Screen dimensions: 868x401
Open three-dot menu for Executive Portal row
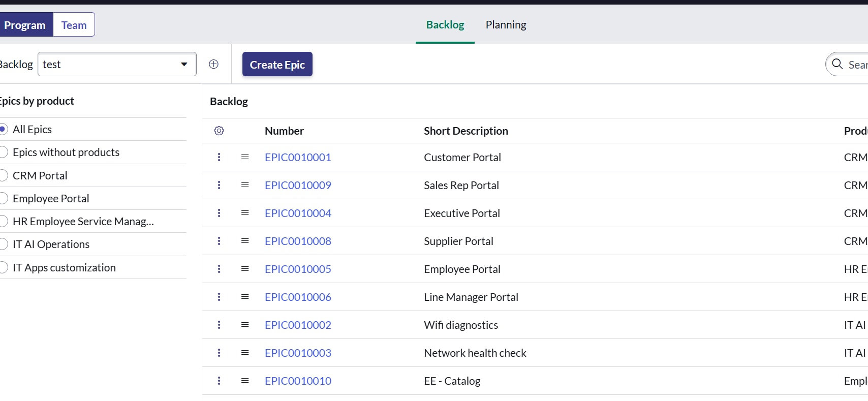[x=219, y=213]
